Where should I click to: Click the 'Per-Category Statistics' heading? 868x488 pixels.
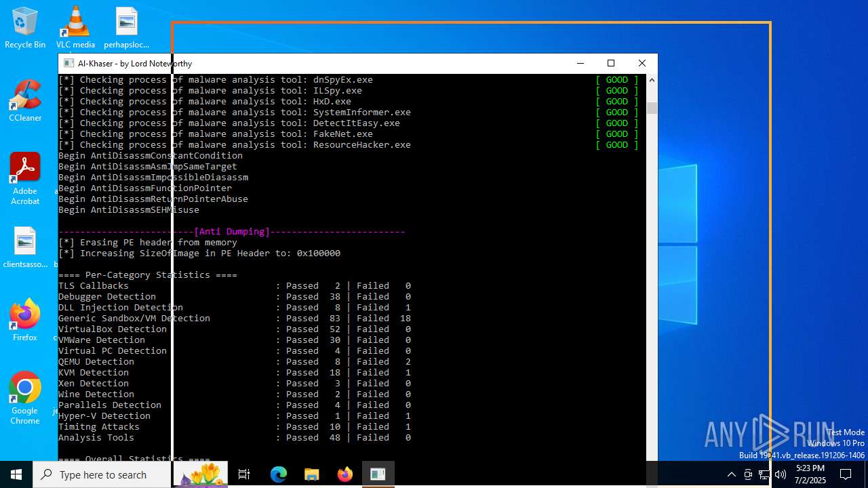148,275
